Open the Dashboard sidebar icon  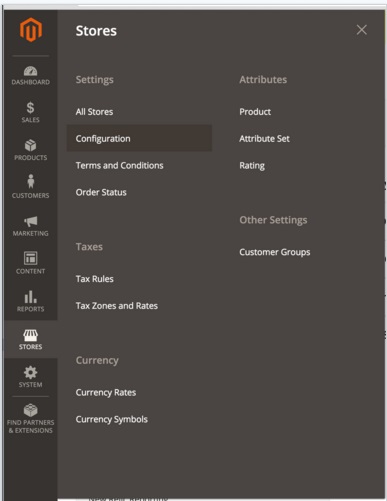(30, 71)
